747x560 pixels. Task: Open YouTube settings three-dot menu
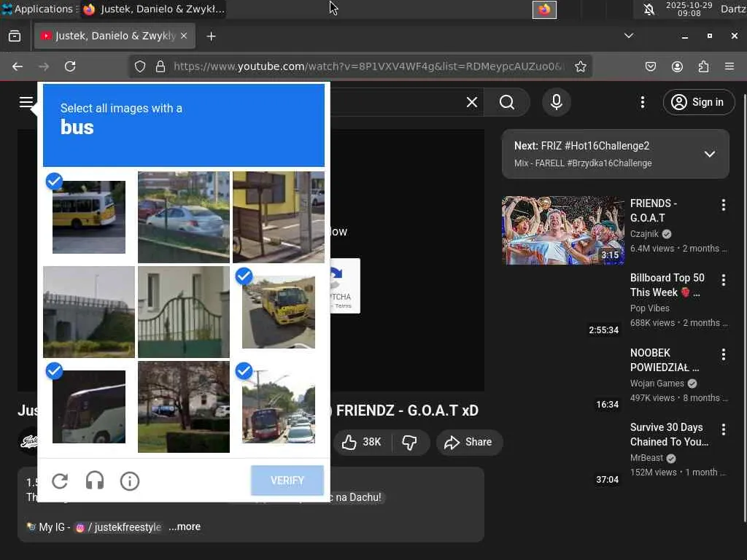click(x=643, y=102)
